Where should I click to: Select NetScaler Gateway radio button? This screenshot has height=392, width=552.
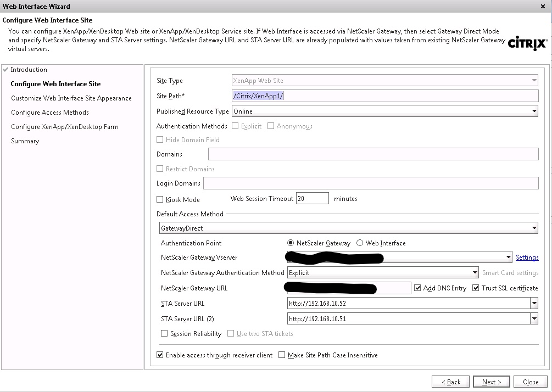pyautogui.click(x=291, y=243)
